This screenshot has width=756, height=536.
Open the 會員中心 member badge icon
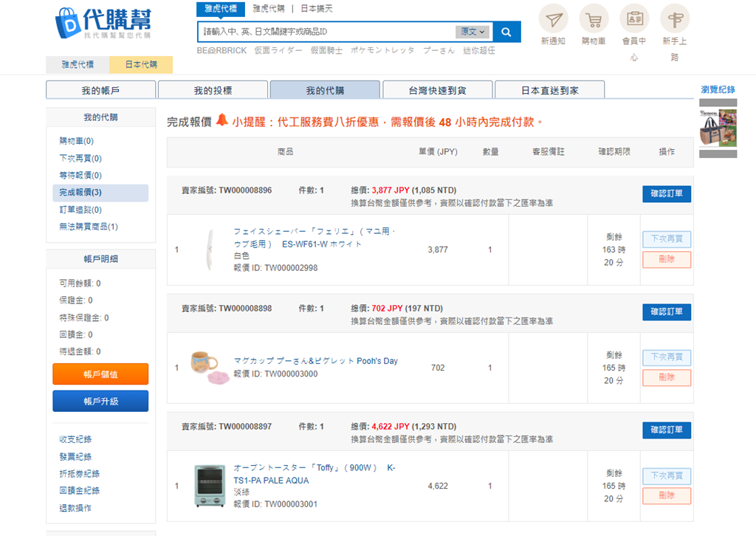click(634, 18)
